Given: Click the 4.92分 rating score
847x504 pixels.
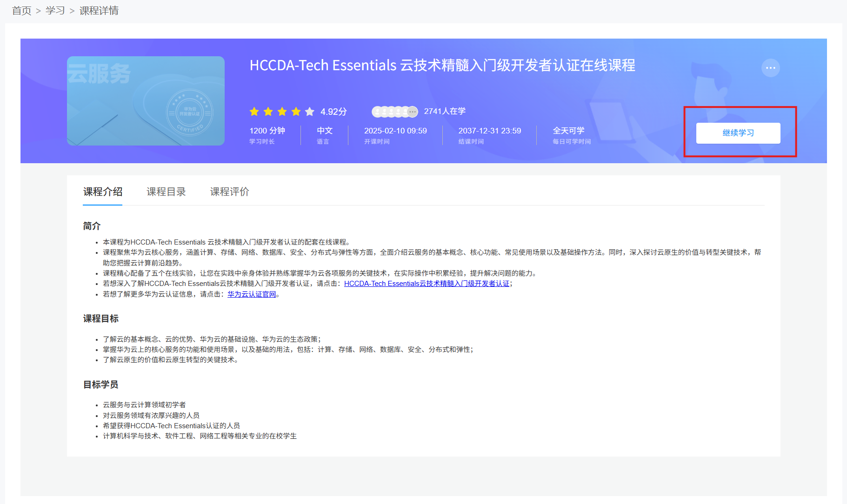Looking at the screenshot, I should click(333, 112).
